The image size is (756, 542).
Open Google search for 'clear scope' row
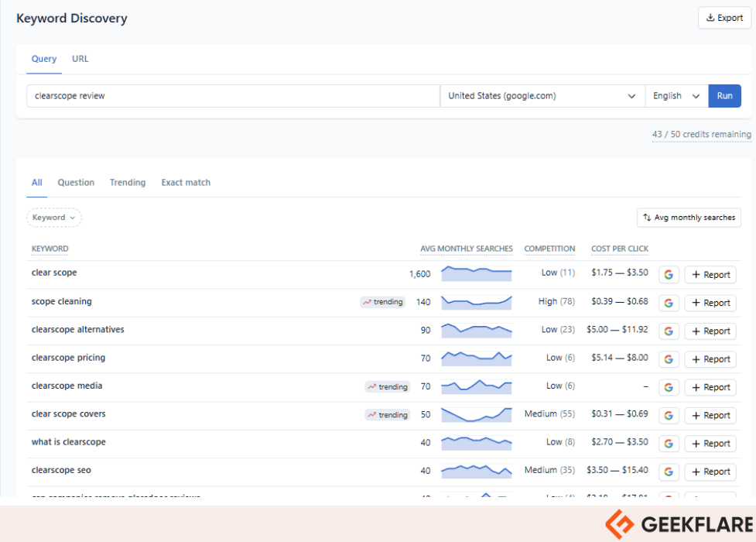click(x=669, y=275)
